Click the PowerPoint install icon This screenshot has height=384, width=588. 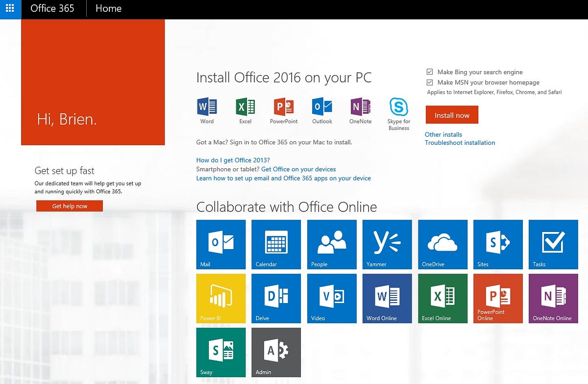pos(284,106)
